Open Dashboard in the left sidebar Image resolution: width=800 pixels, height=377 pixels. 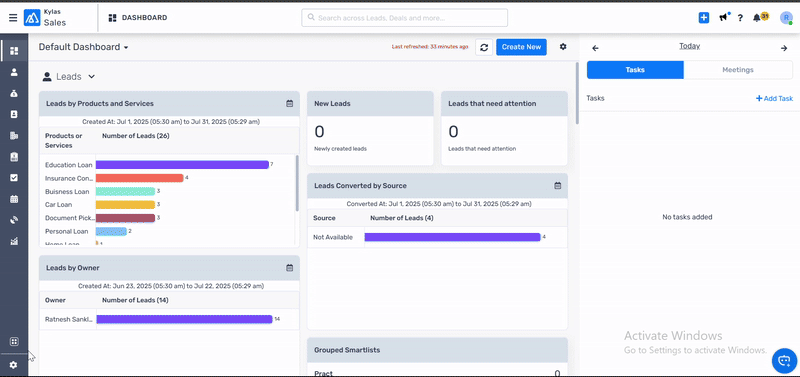(x=14, y=51)
